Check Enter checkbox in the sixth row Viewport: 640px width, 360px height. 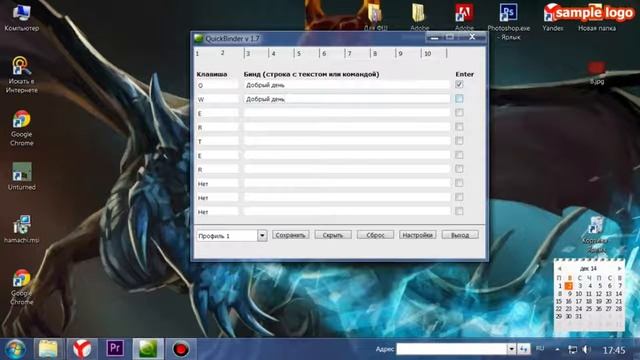pyautogui.click(x=459, y=155)
